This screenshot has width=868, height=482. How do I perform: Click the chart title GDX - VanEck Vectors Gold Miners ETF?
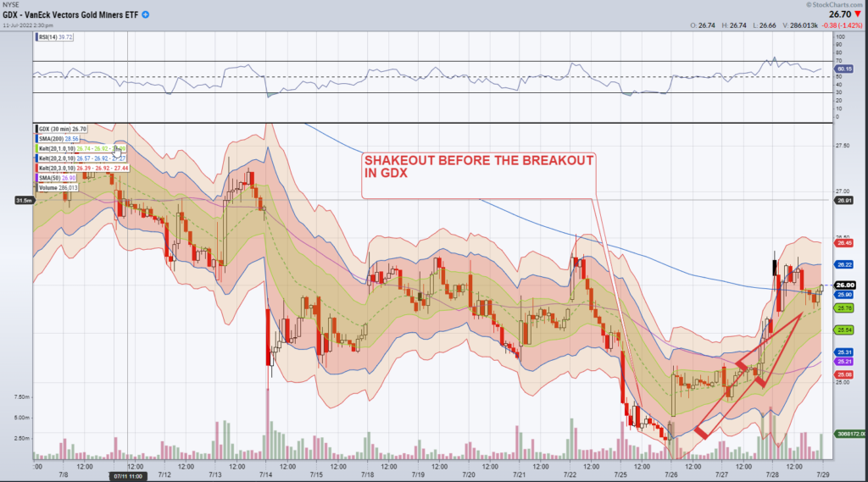pos(70,15)
